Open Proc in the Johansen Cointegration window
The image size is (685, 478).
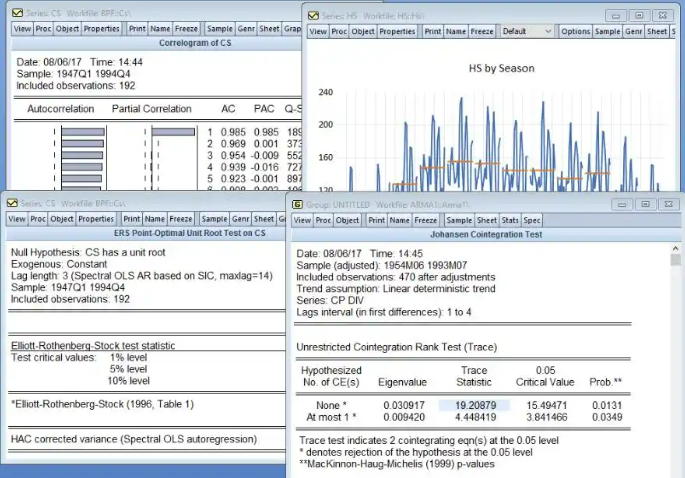[x=323, y=220]
